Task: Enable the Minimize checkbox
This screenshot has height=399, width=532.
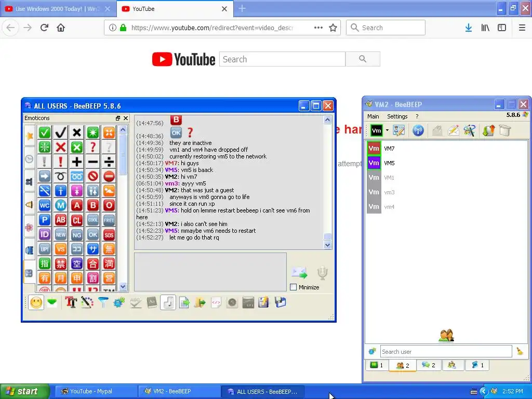Action: tap(294, 287)
